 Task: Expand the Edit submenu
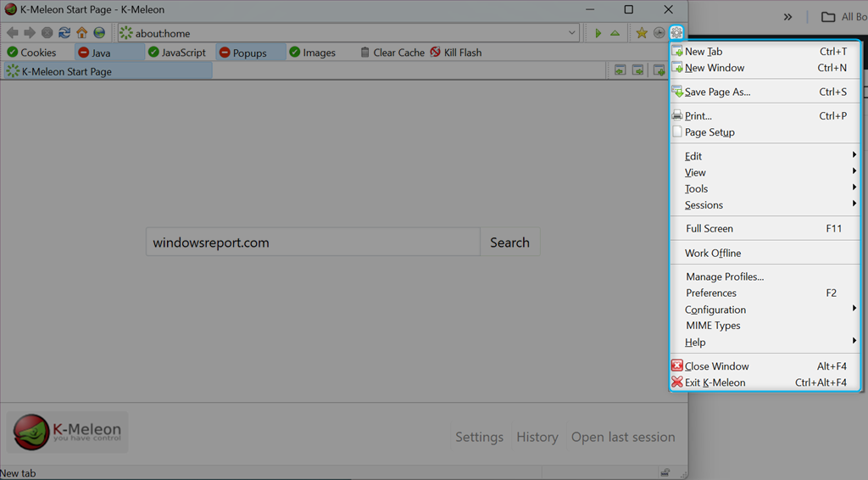765,156
